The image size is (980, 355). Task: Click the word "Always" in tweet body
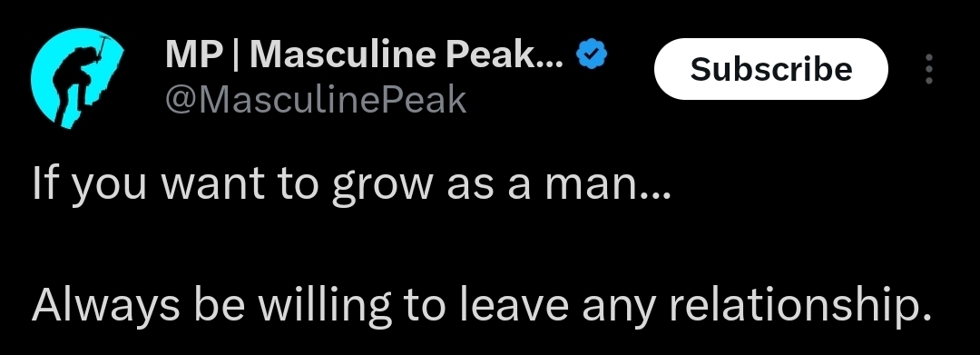click(x=105, y=306)
